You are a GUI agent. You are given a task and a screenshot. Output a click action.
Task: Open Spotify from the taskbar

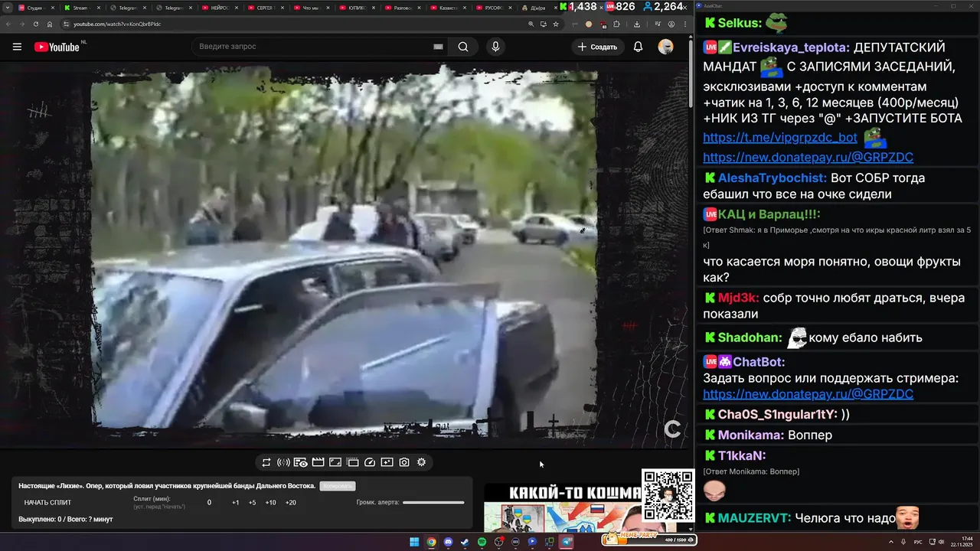pyautogui.click(x=482, y=542)
